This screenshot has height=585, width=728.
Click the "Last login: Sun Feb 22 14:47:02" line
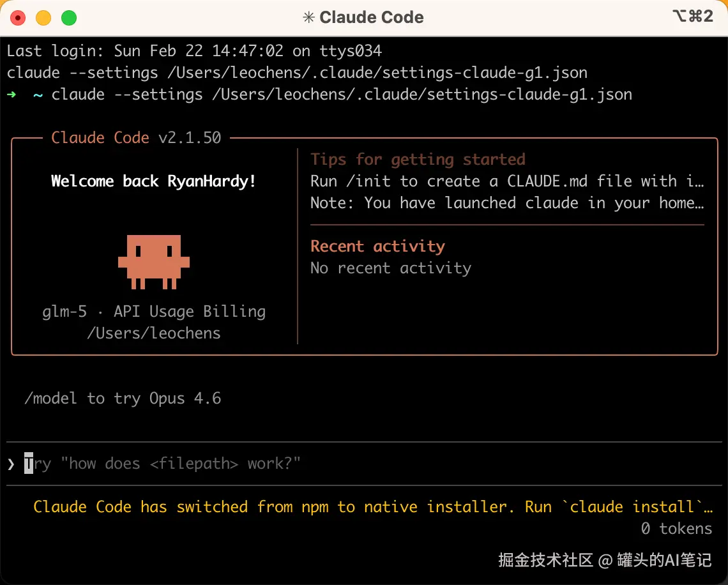194,50
